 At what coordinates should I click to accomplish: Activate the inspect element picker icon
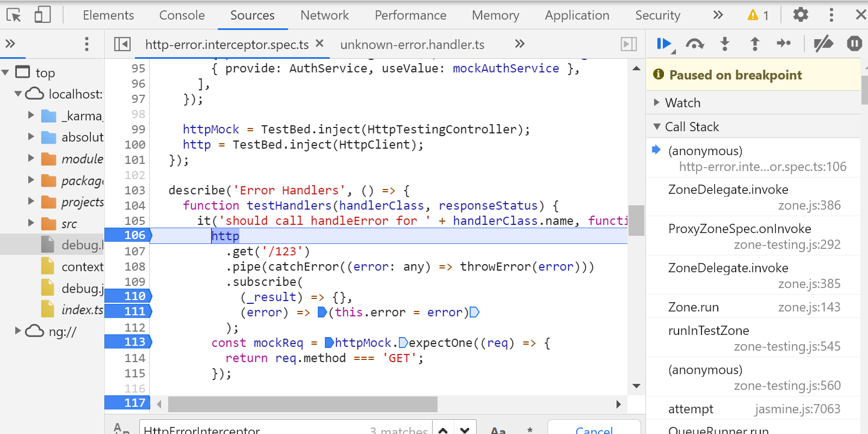[x=14, y=15]
